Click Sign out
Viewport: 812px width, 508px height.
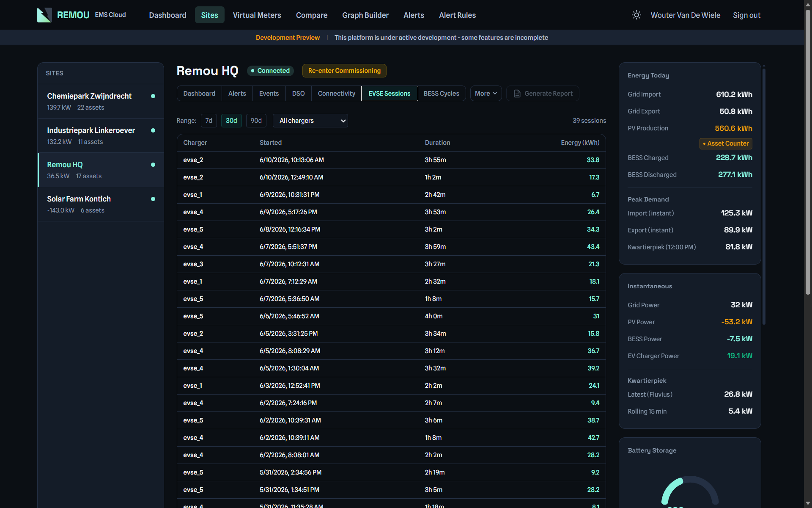[746, 15]
